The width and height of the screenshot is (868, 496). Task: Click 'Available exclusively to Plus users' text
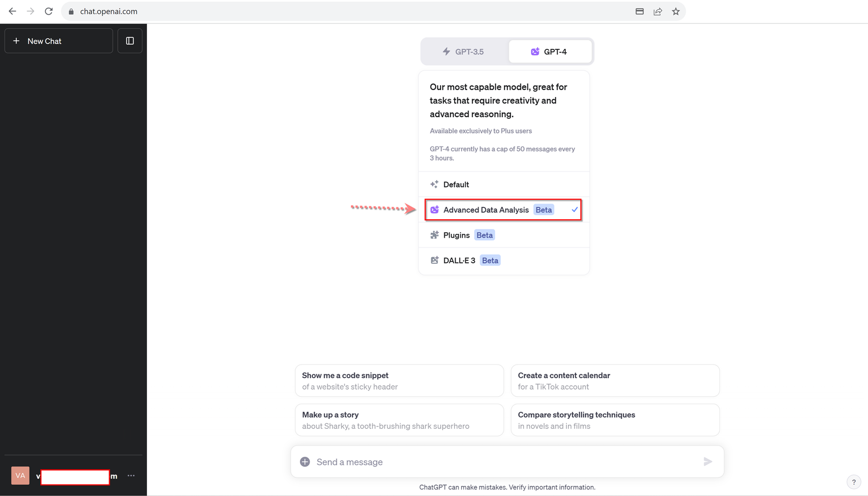click(x=481, y=131)
